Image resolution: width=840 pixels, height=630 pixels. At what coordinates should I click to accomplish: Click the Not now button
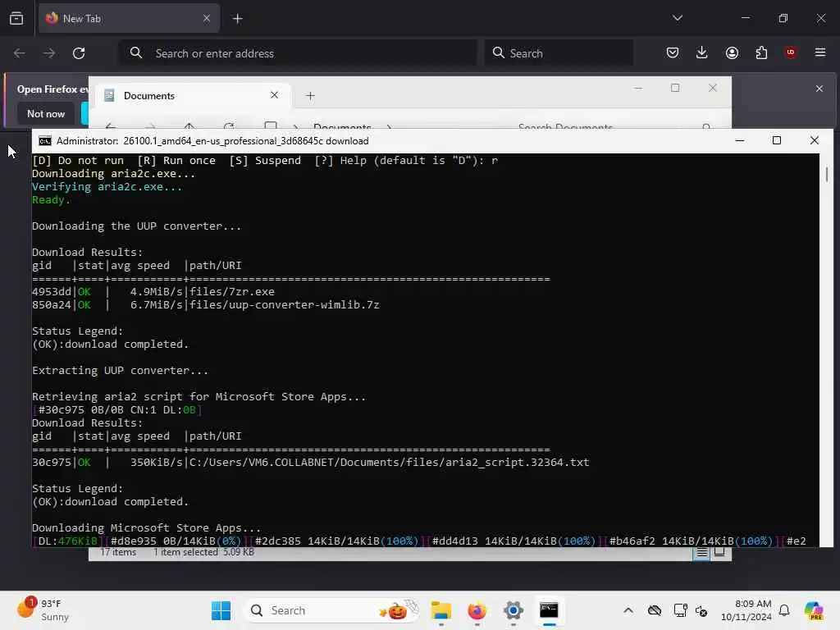46,113
